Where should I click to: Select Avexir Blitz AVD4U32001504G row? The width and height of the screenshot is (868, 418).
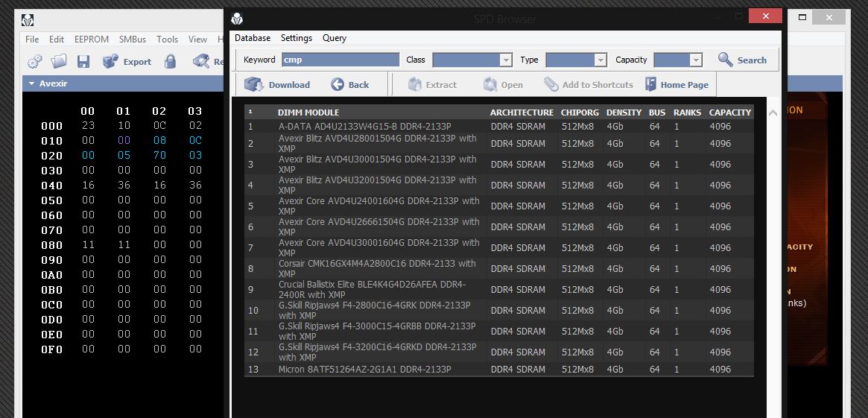pyautogui.click(x=498, y=186)
